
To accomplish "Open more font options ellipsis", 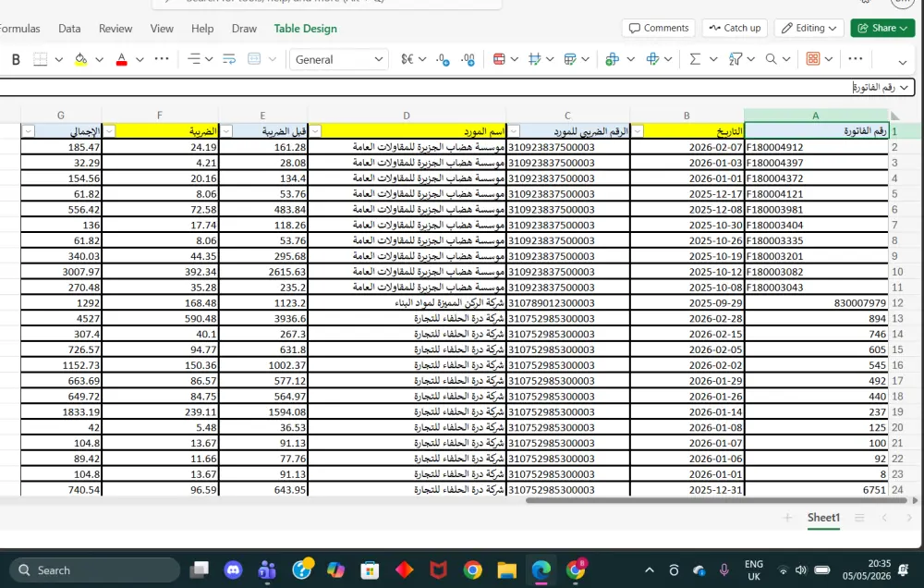I will click(162, 59).
